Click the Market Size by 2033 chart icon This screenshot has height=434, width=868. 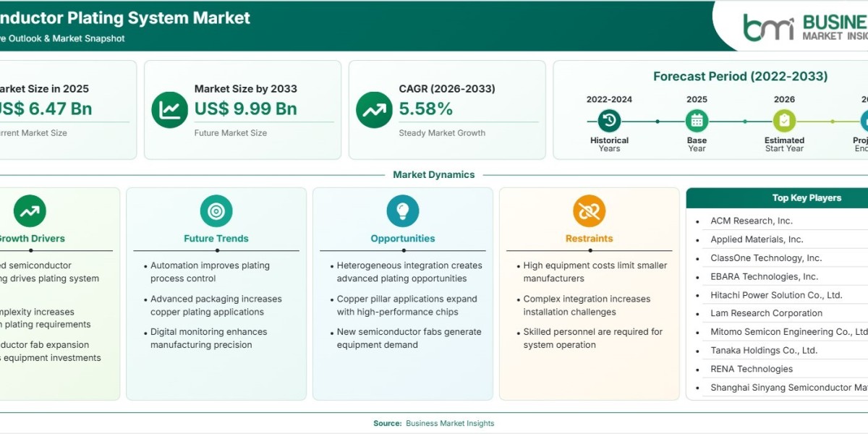(170, 110)
